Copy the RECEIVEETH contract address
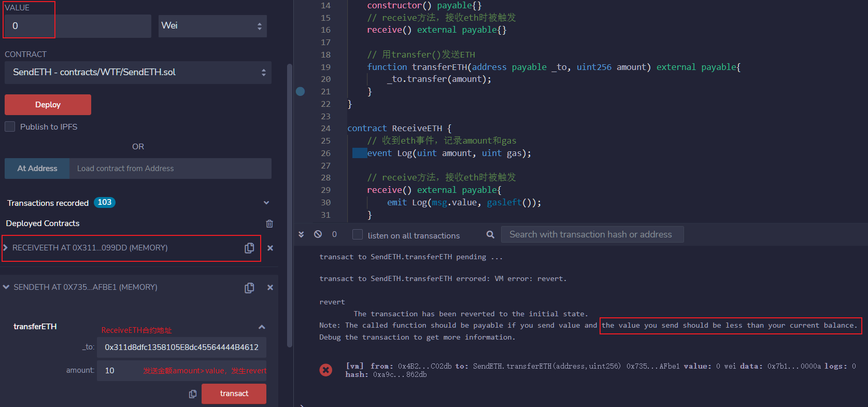The width and height of the screenshot is (868, 407). tap(249, 248)
